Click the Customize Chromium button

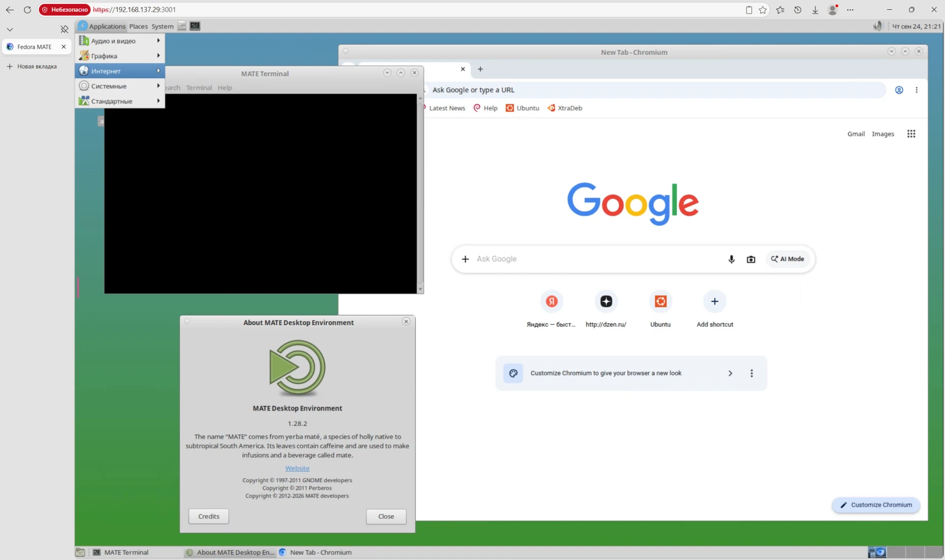(x=876, y=505)
